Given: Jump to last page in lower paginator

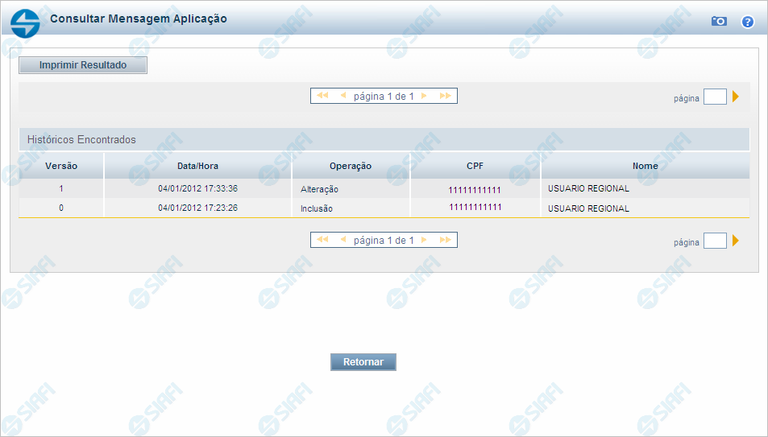Looking at the screenshot, I should click(x=445, y=240).
